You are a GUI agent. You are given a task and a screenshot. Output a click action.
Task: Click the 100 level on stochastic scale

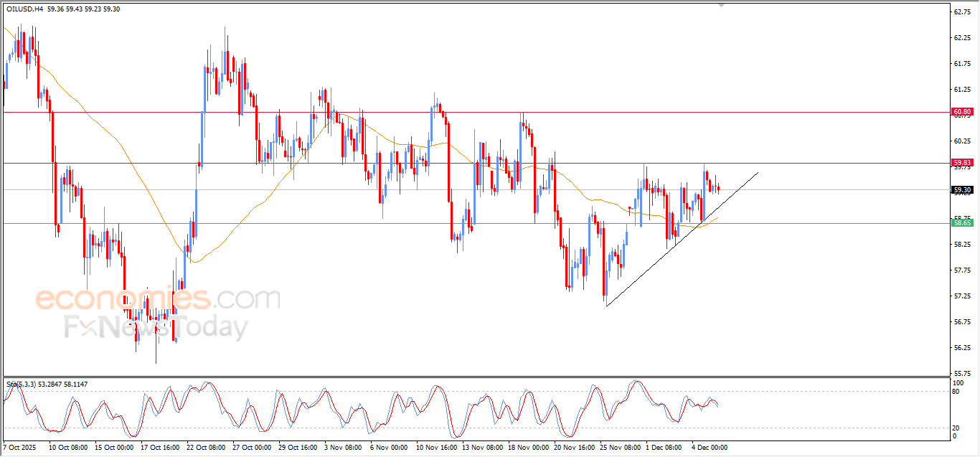click(x=958, y=383)
